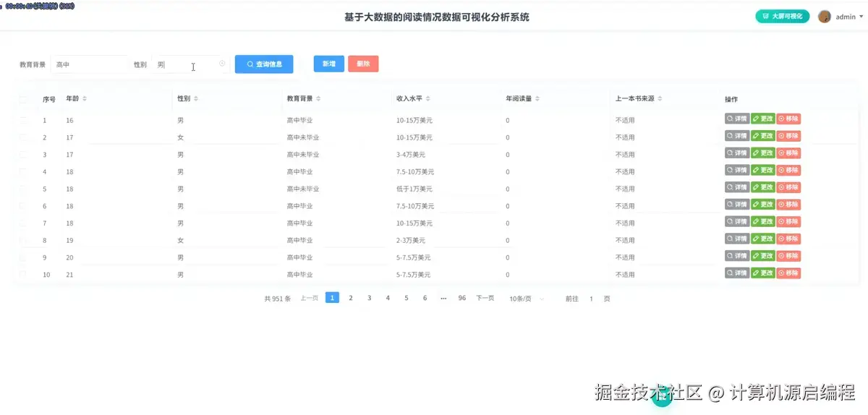Click the 2-3万美元 income cell

click(411, 240)
